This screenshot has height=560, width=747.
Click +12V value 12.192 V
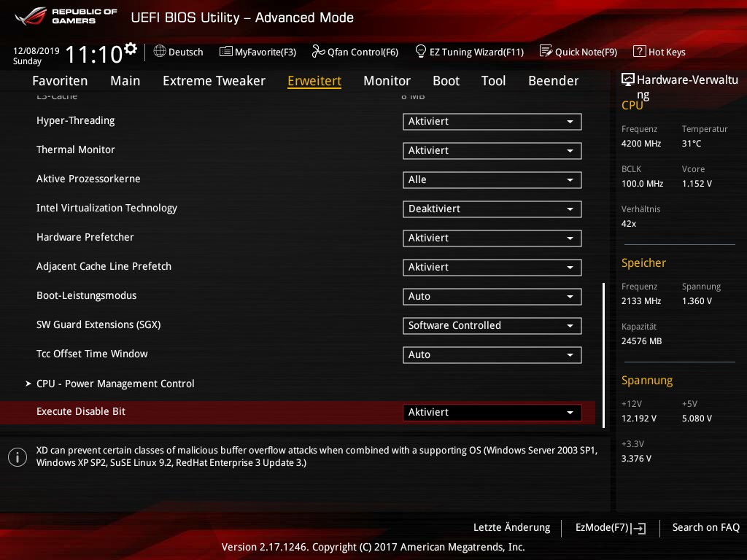[x=639, y=418]
